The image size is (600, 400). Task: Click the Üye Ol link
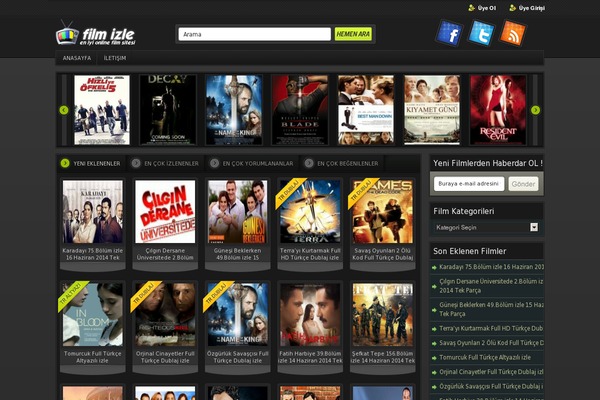[487, 8]
